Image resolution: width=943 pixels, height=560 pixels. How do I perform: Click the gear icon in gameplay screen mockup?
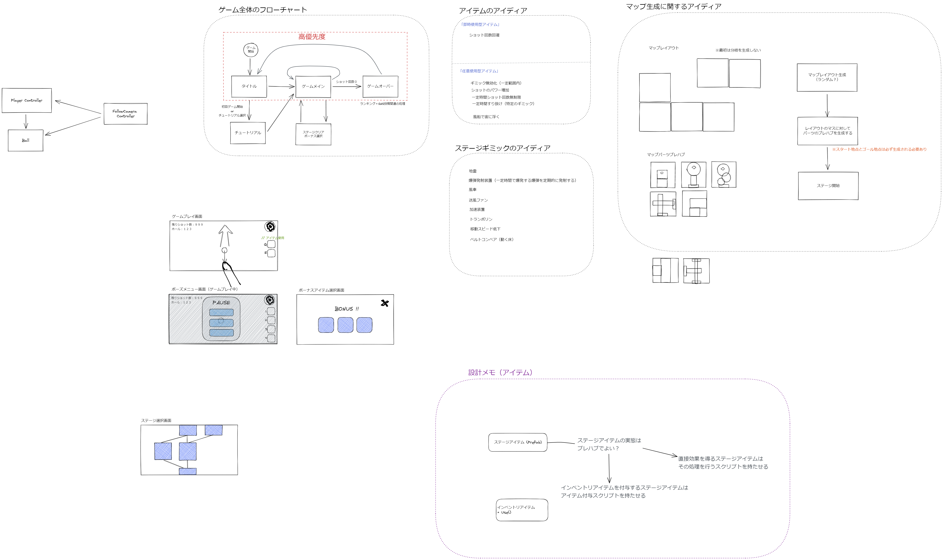269,226
